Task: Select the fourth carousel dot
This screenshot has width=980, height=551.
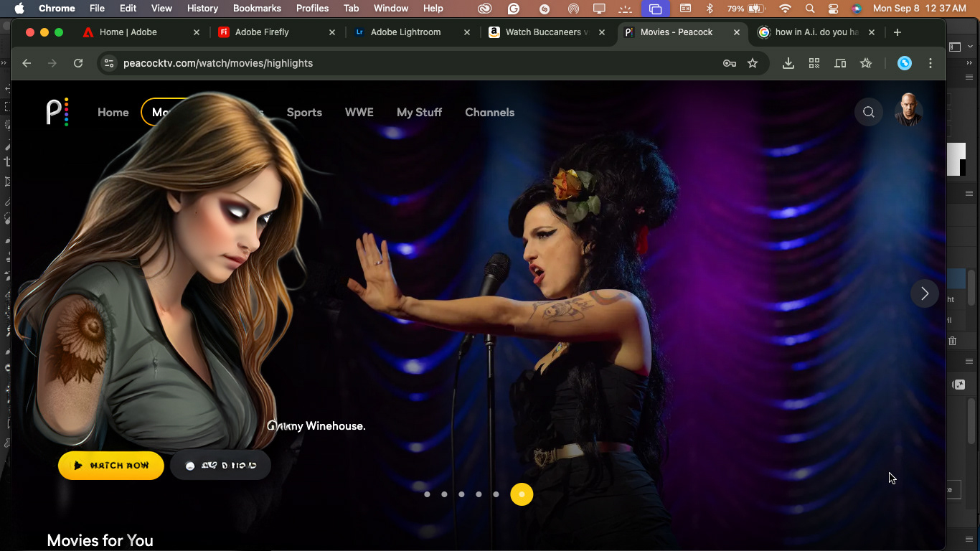Action: [479, 494]
